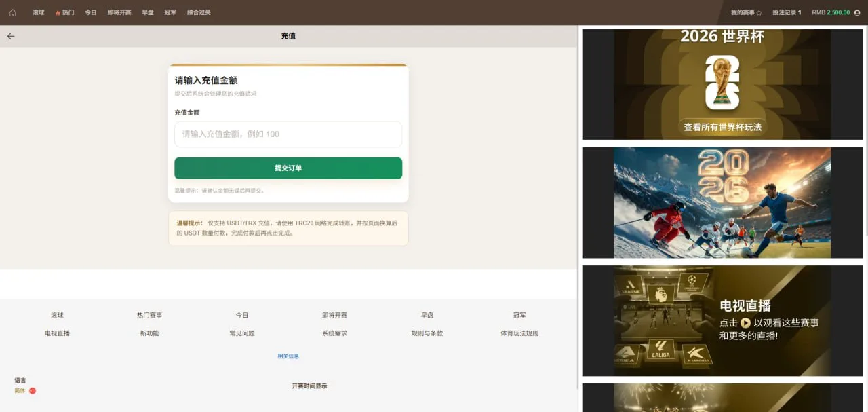Viewport: 868px width, 412px height.
Task: Open the footer 即将开赛 link
Action: point(334,315)
